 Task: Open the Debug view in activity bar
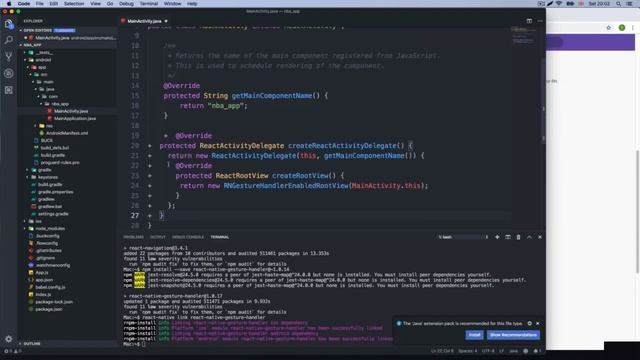pyautogui.click(x=9, y=73)
